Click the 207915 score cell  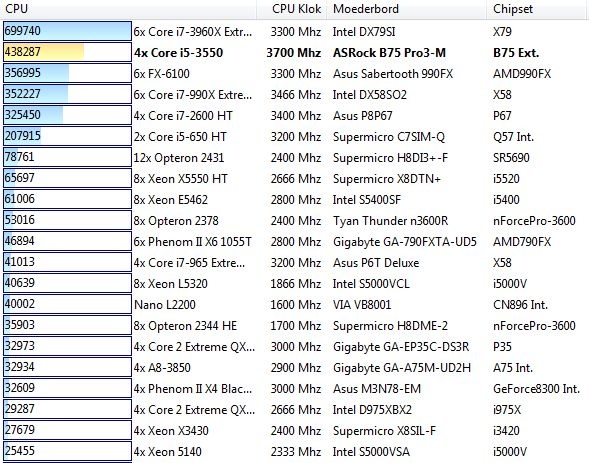(x=68, y=136)
